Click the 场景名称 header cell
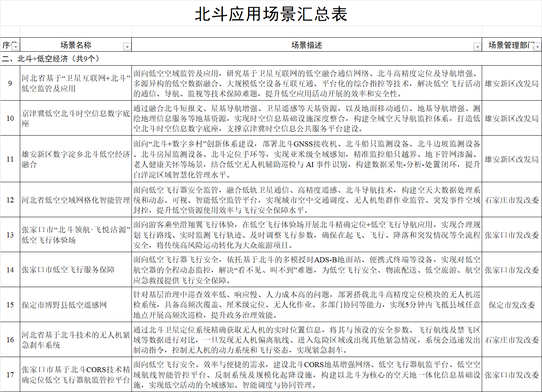 pyautogui.click(x=77, y=45)
